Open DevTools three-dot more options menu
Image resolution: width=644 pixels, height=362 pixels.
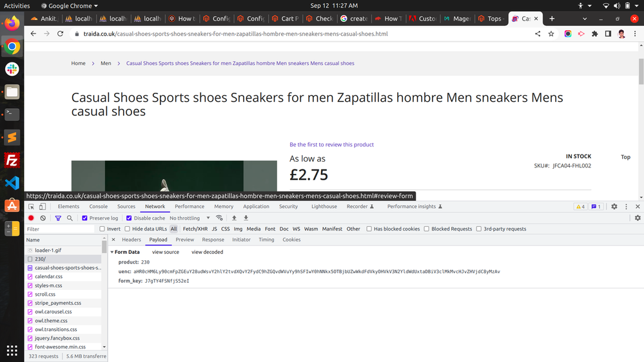point(626,207)
